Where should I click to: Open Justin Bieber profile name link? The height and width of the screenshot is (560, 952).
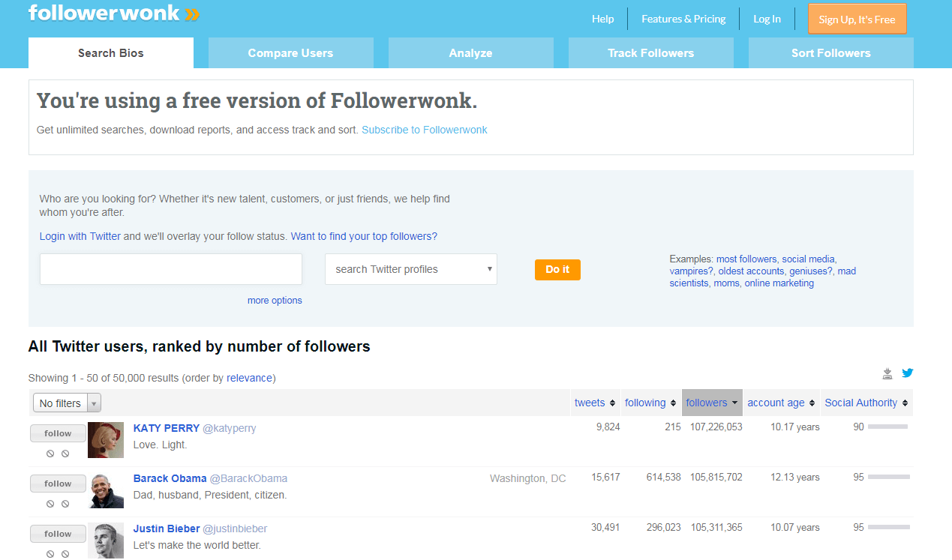pyautogui.click(x=167, y=529)
